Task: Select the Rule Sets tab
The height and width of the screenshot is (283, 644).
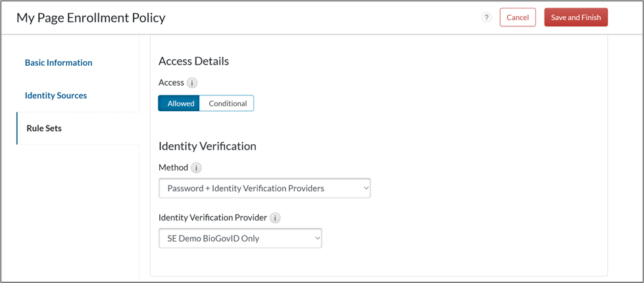Action: (44, 128)
